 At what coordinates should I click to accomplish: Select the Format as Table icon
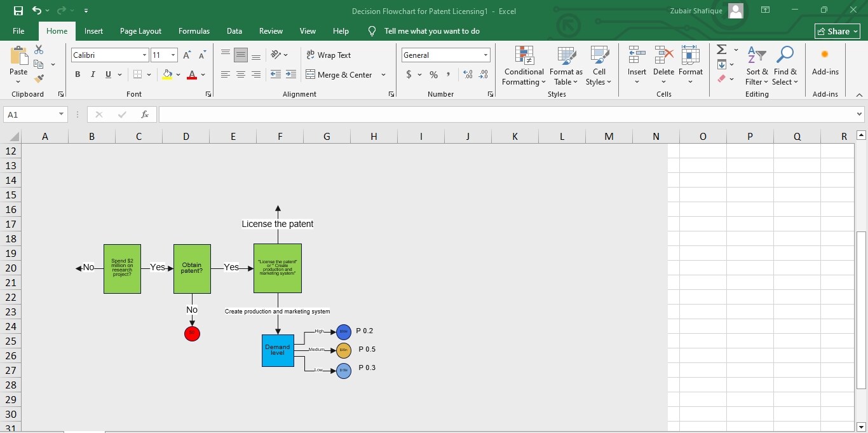[x=566, y=66]
